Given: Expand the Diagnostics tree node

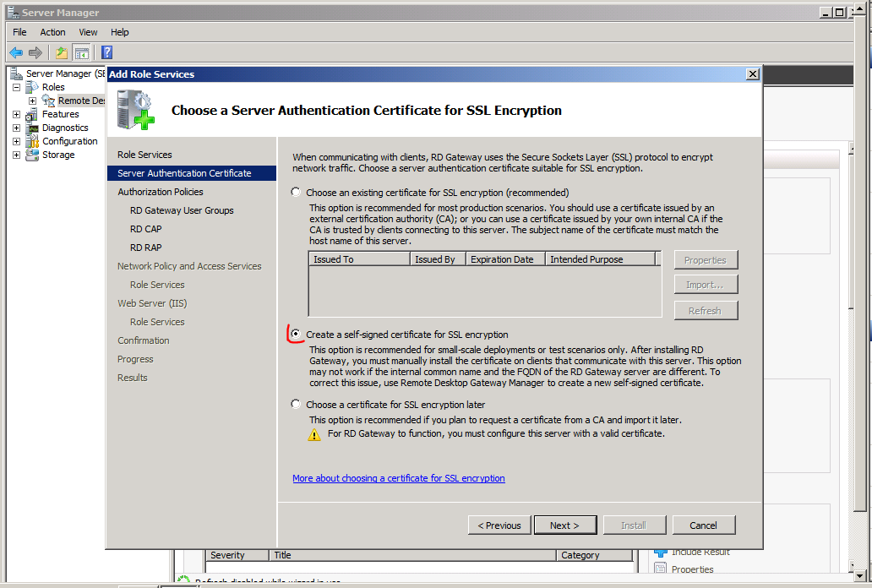Looking at the screenshot, I should point(17,128).
